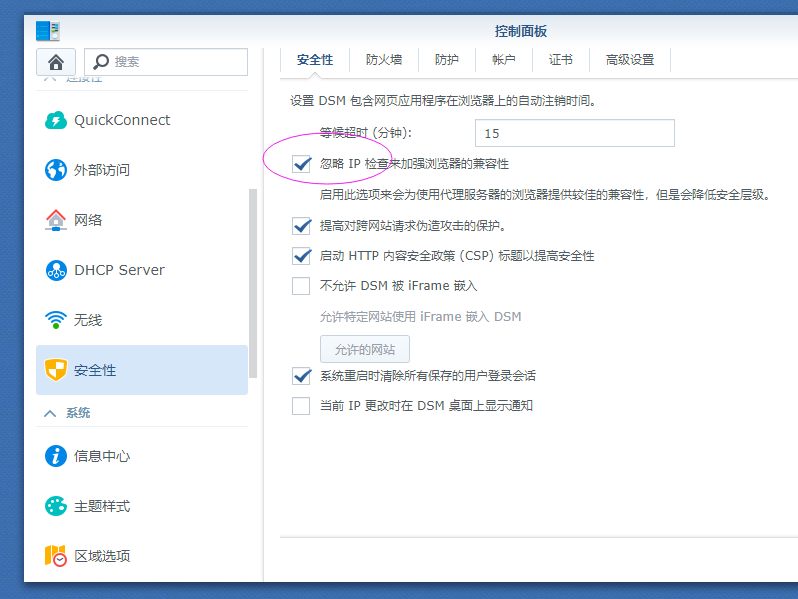Switch to the 证书 tab

(561, 60)
